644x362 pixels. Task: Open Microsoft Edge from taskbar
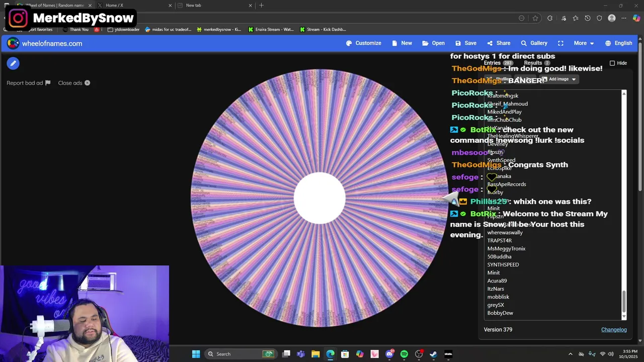tap(330, 354)
